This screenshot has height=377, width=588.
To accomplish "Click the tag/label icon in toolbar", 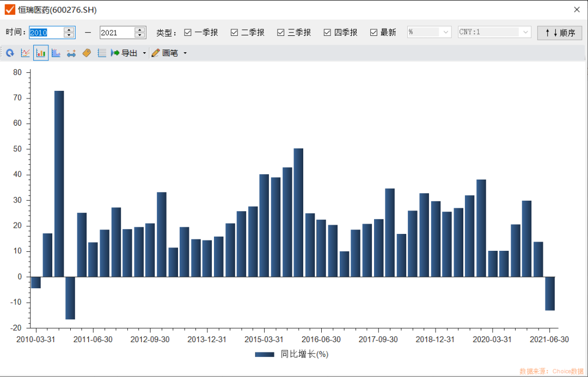I will pyautogui.click(x=87, y=53).
